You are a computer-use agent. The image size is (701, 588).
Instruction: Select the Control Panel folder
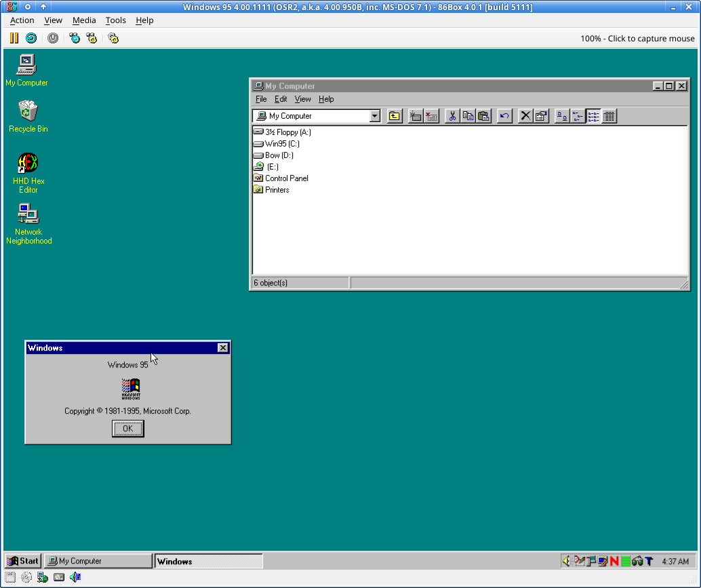tap(281, 178)
